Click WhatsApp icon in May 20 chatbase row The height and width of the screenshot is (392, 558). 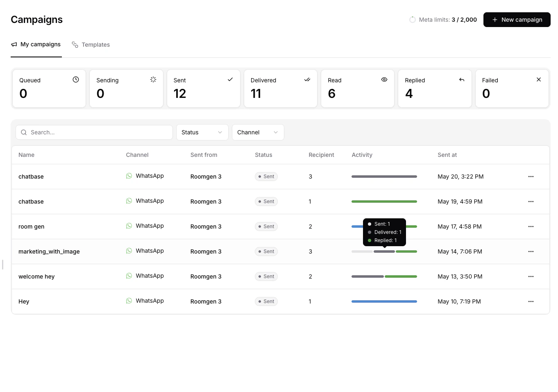pyautogui.click(x=129, y=176)
